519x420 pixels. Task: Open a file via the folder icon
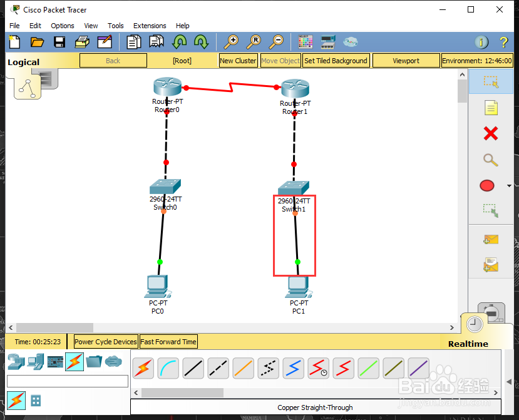coord(37,42)
